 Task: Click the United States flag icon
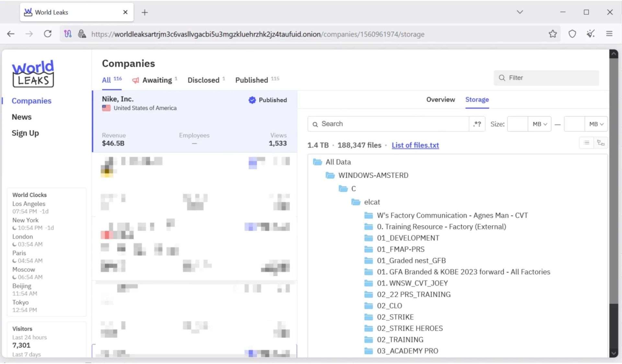pos(106,108)
